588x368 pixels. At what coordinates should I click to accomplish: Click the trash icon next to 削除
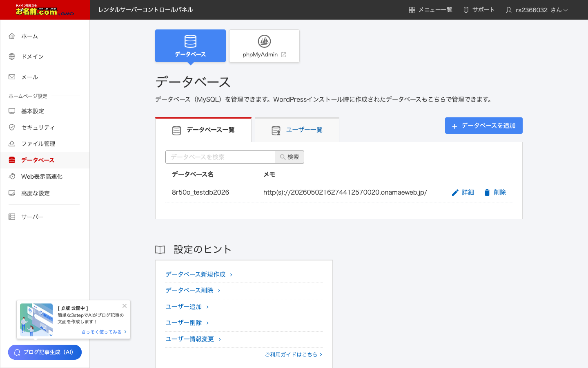pyautogui.click(x=487, y=193)
